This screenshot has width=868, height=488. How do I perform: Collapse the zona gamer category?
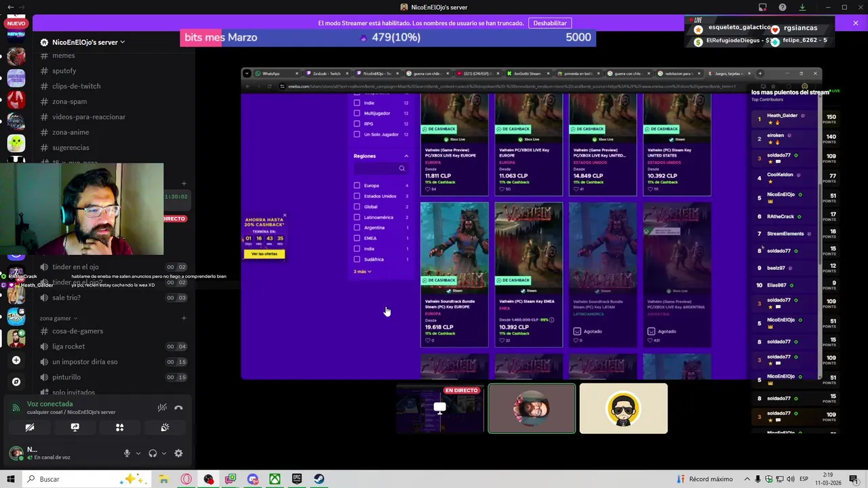point(58,318)
